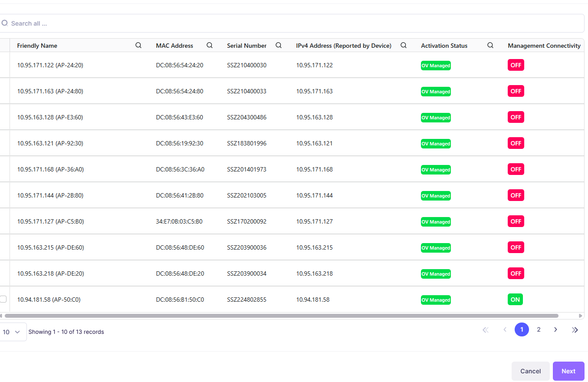Click OV Managed badge for 10.95.163.128

click(436, 118)
